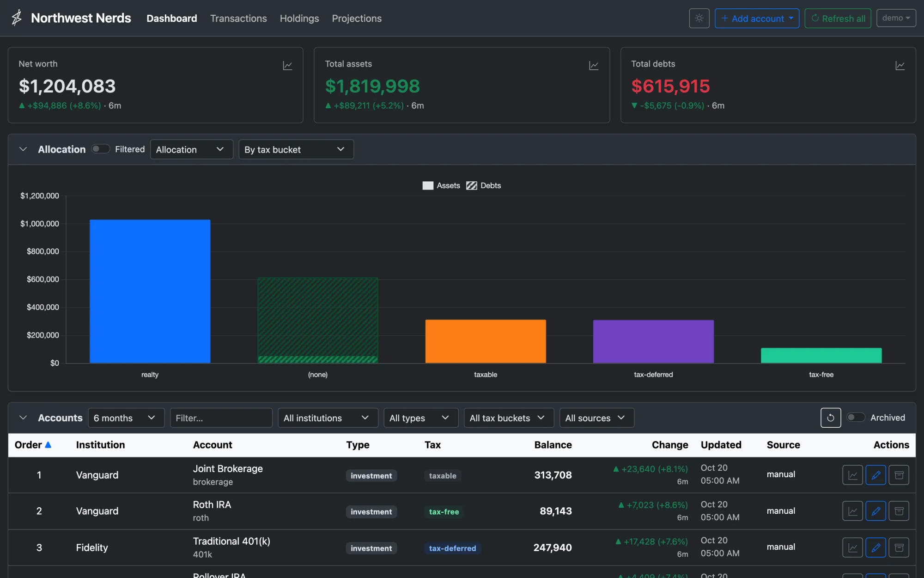Show chart for Joint Brokerage account
Image resolution: width=924 pixels, height=578 pixels.
[852, 475]
